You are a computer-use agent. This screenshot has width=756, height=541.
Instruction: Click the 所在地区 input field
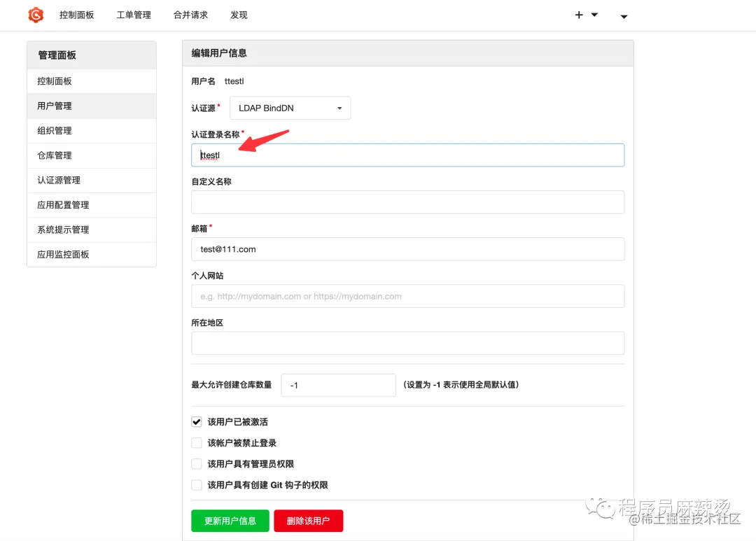point(408,344)
